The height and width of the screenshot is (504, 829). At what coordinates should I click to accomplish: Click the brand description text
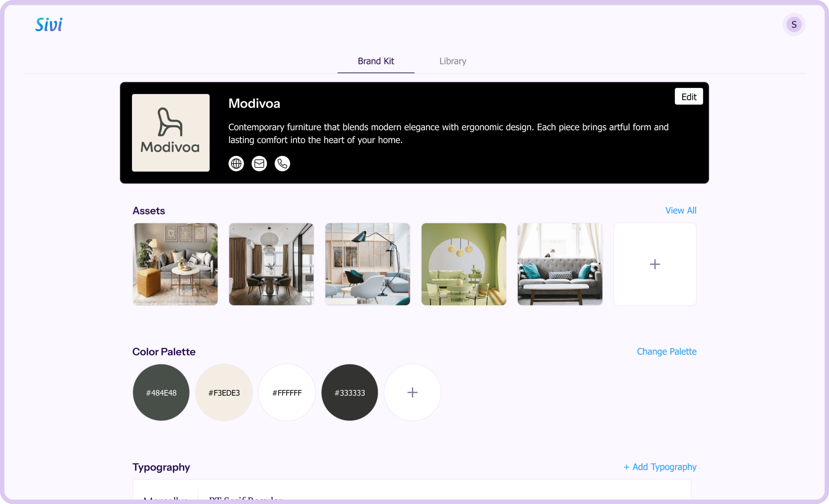448,133
